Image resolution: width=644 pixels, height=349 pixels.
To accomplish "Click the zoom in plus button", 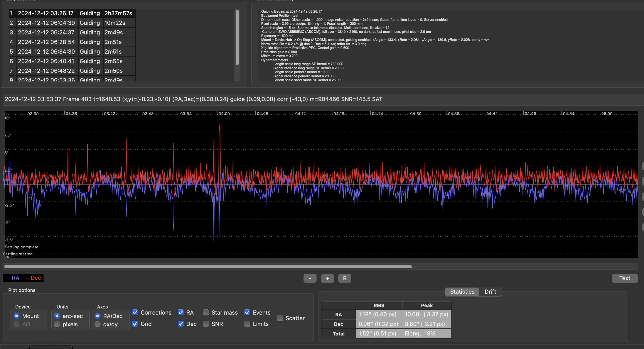I will click(x=327, y=278).
